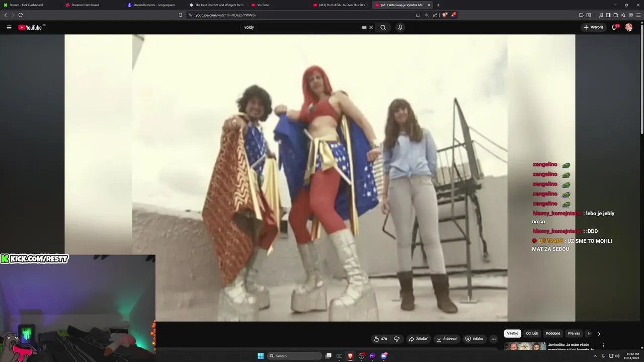Open the YouTube hamburger guide menu
This screenshot has width=644, height=362.
[9, 27]
